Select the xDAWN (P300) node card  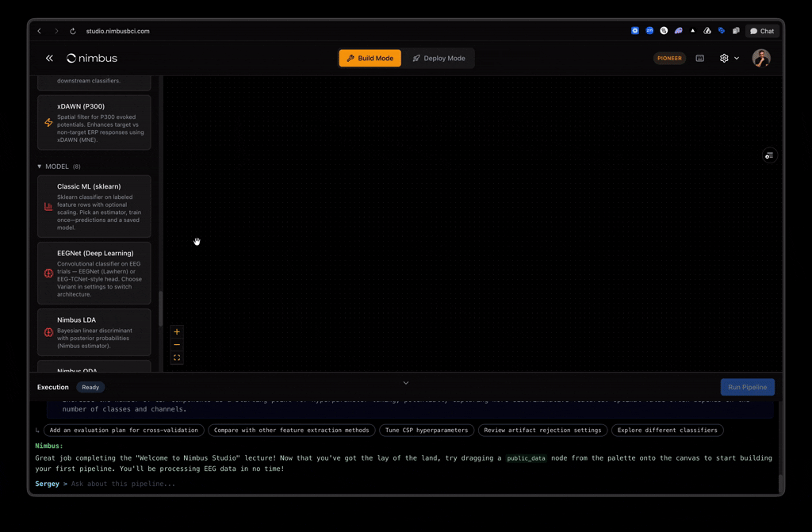point(94,122)
